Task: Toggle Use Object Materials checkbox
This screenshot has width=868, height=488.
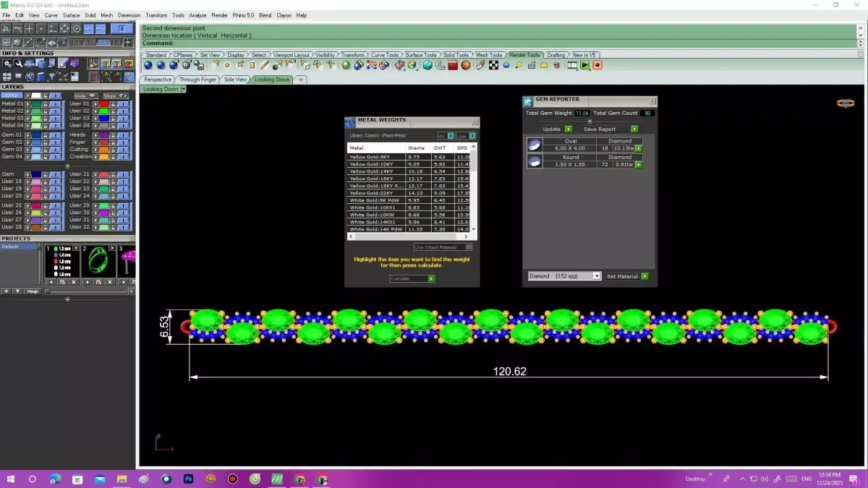Action: [x=469, y=247]
